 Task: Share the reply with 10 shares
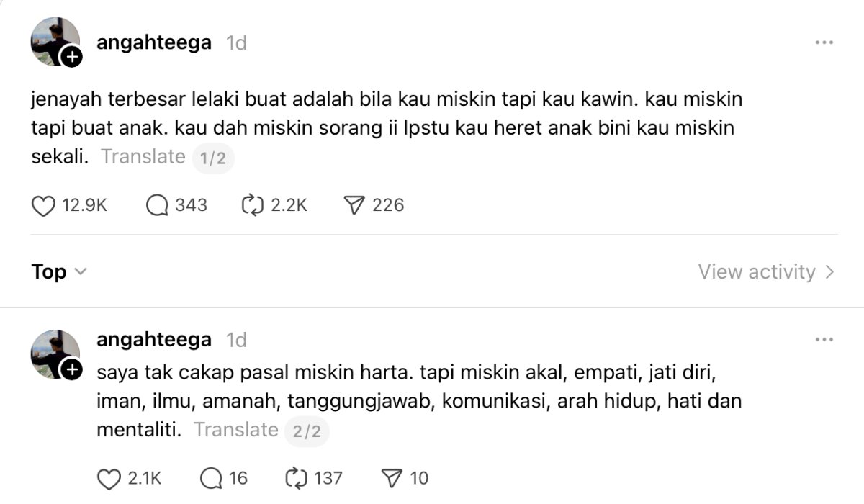pos(392,478)
